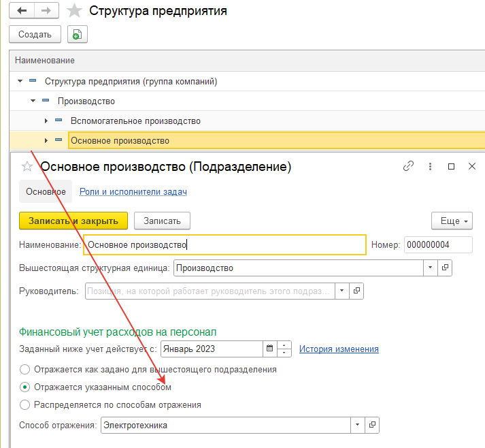Go back with the left arrow button

[x=22, y=11]
